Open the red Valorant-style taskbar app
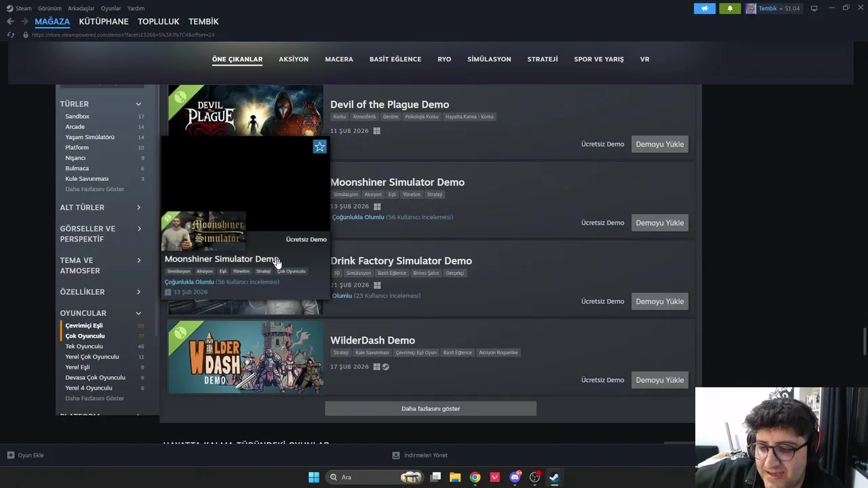This screenshot has width=868, height=488. [x=494, y=477]
